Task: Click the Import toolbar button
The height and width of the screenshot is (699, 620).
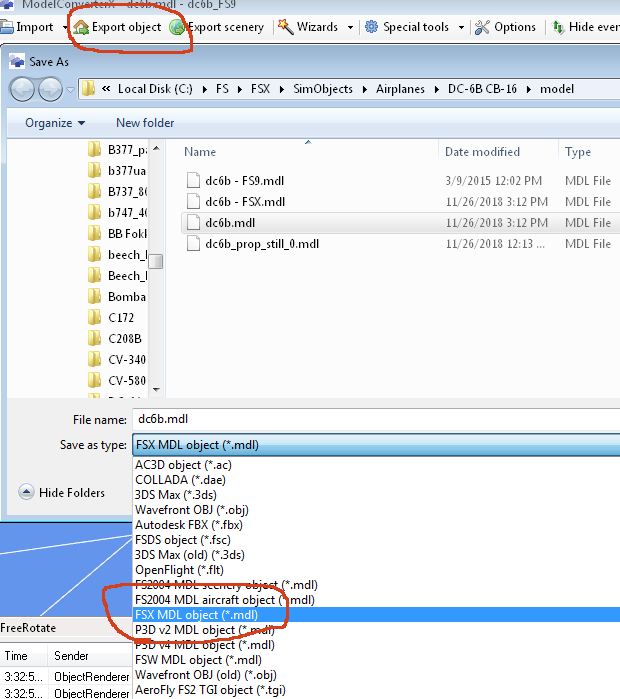Action: 27,27
